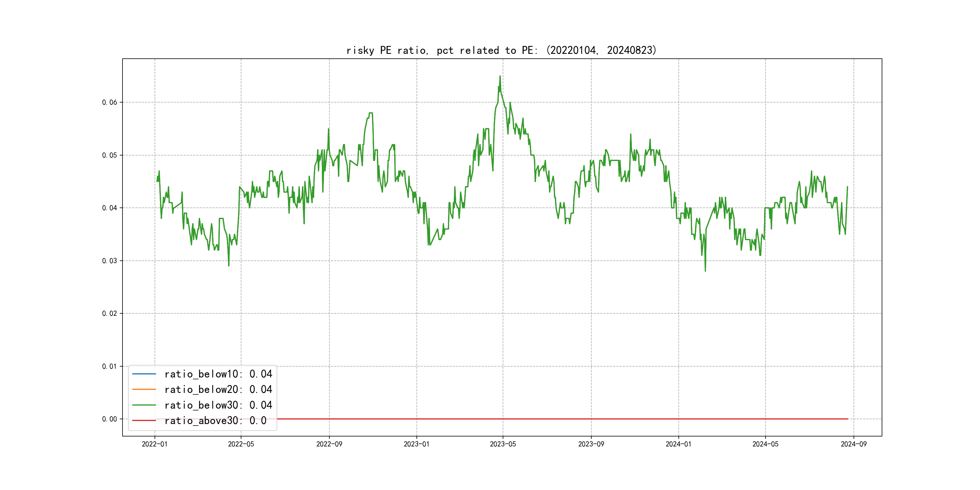Click the ratio_below30 legend entry
This screenshot has width=980, height=490.
218,405
